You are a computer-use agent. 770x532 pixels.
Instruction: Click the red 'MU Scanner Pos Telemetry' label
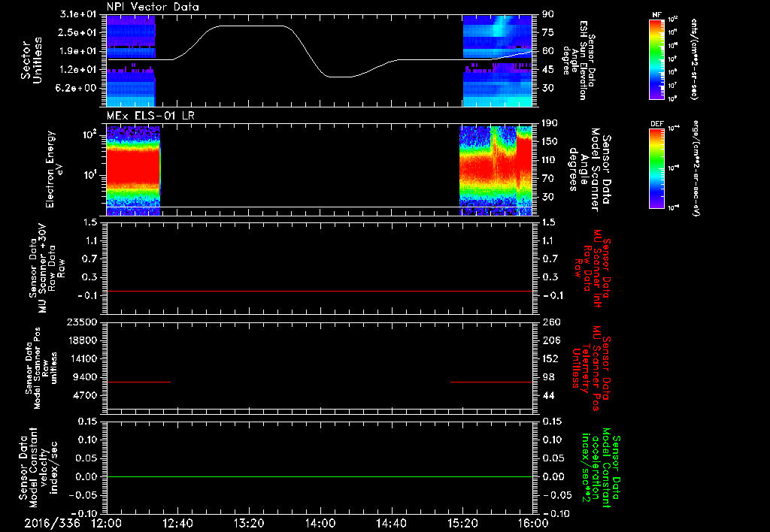pos(590,368)
